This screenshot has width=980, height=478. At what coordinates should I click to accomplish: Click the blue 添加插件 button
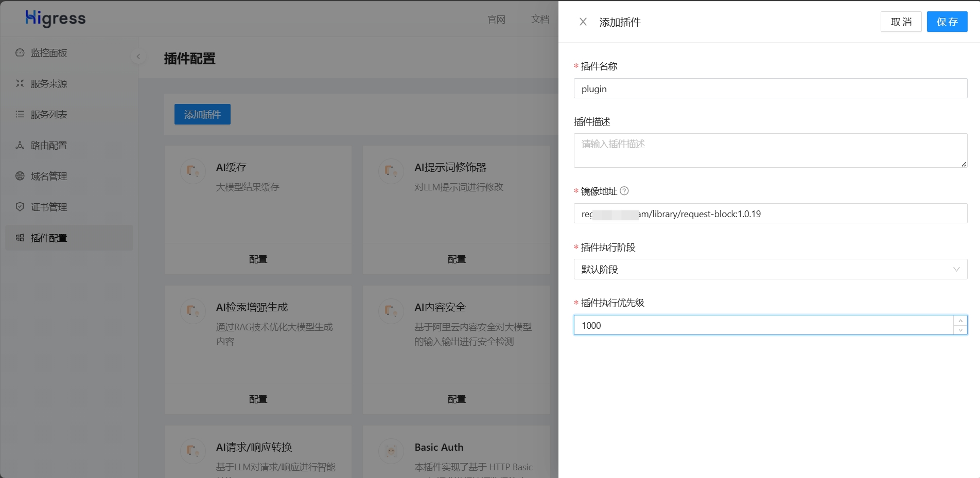pos(202,114)
